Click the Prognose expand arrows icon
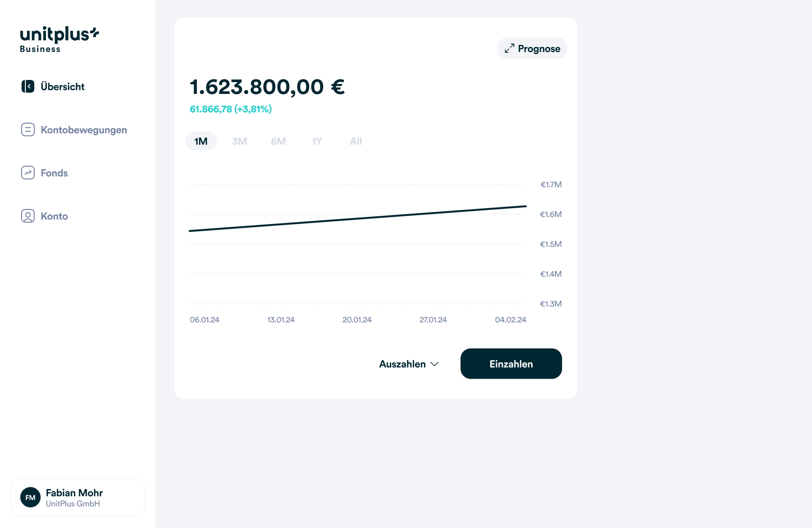The width and height of the screenshot is (812, 528). pos(509,49)
